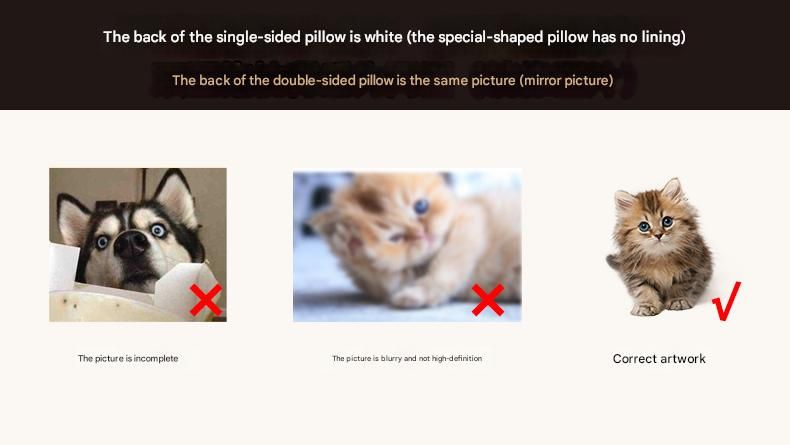Click the white paper roll in husky photo
The width and height of the screenshot is (790, 445).
tap(64, 267)
